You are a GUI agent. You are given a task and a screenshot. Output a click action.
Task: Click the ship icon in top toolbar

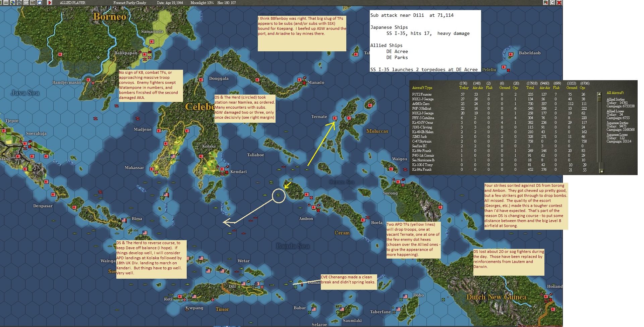[x=6, y=3]
